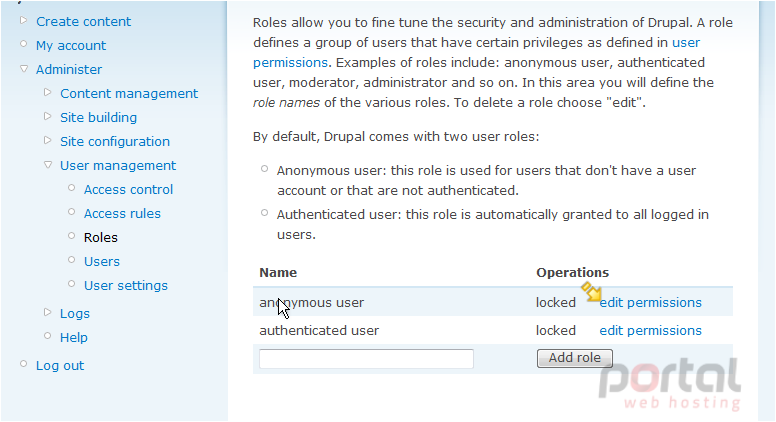Expand the Site building arrow
Image resolution: width=776 pixels, height=422 pixels.
point(48,116)
